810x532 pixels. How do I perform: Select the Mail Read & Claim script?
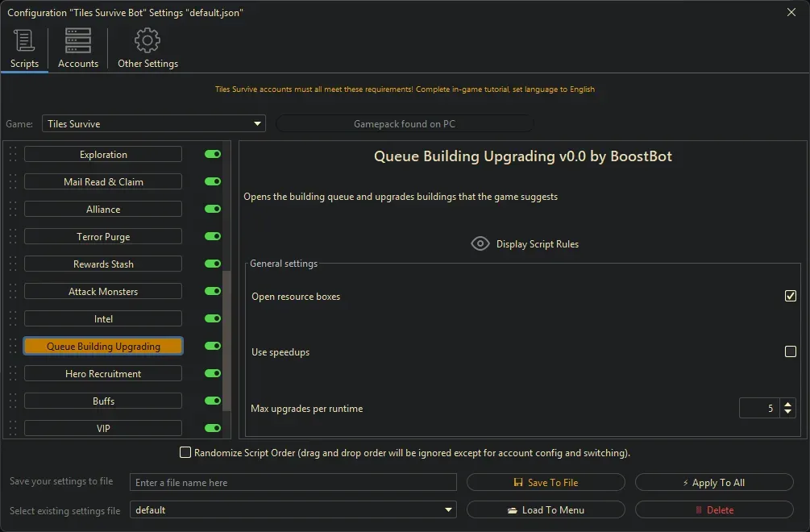[x=103, y=182]
